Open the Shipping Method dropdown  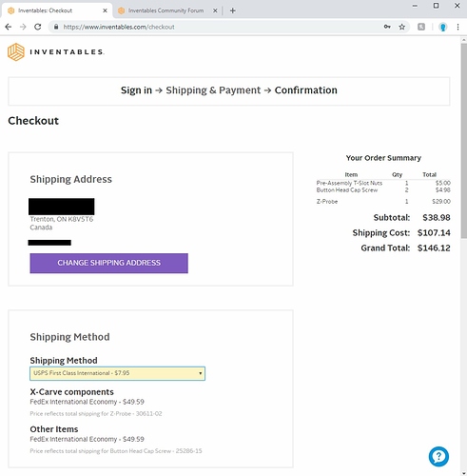pos(117,373)
